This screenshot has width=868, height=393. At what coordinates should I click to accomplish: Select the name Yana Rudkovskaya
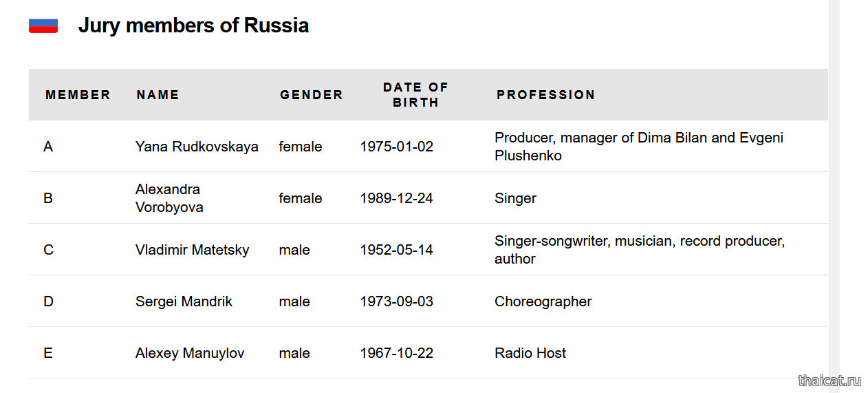point(197,147)
